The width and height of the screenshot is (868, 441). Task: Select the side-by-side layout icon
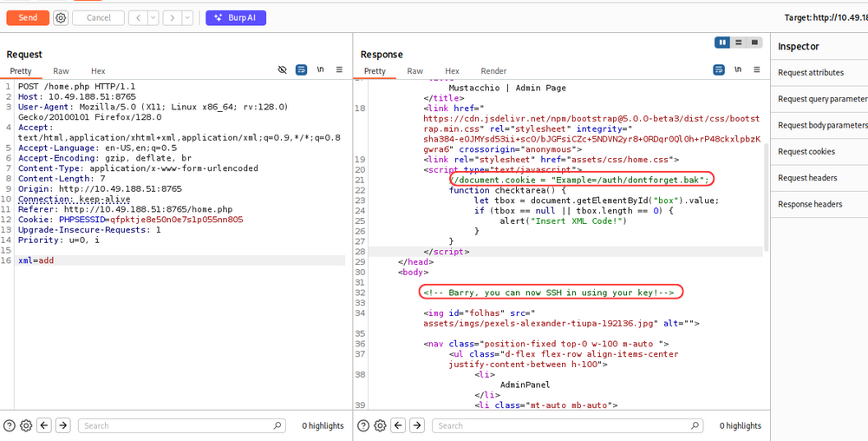[722, 43]
